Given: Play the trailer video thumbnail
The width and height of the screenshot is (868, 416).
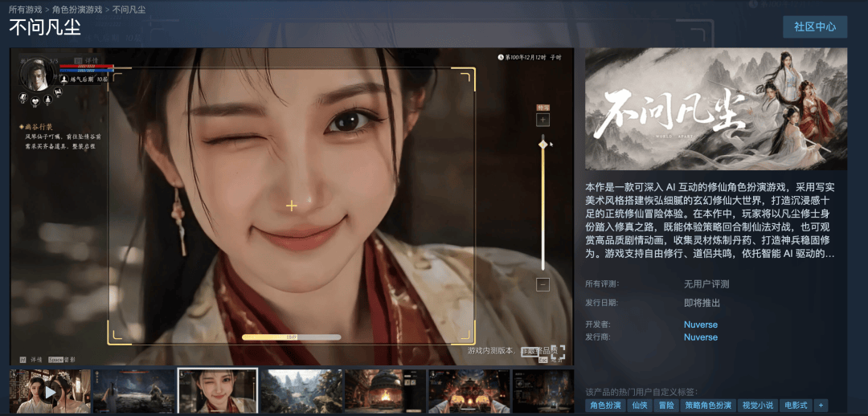Looking at the screenshot, I should [51, 392].
